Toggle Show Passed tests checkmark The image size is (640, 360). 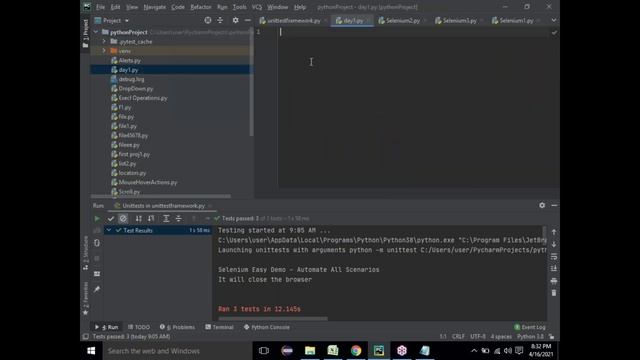pos(111,219)
